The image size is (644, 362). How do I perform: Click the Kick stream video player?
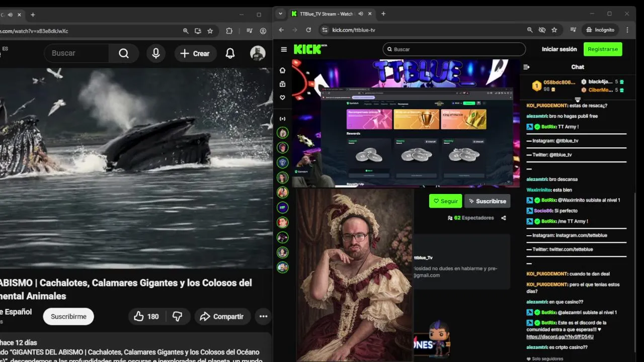click(406, 123)
